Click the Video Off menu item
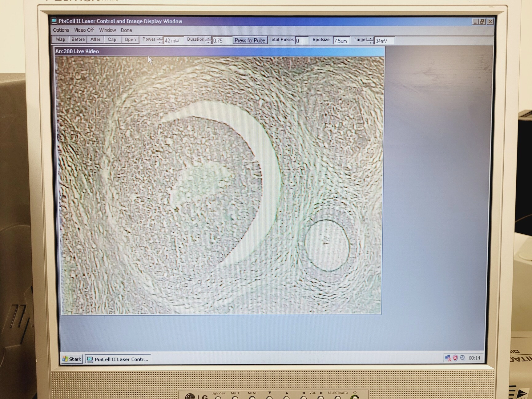 click(84, 30)
